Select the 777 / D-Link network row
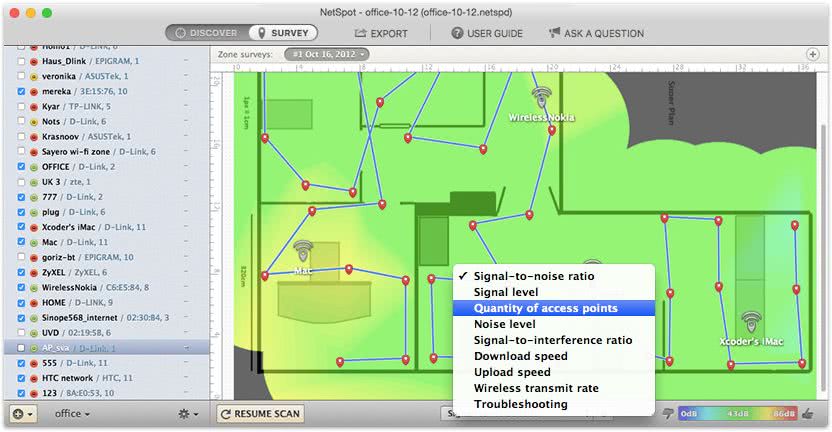The height and width of the screenshot is (432, 832). [106, 197]
